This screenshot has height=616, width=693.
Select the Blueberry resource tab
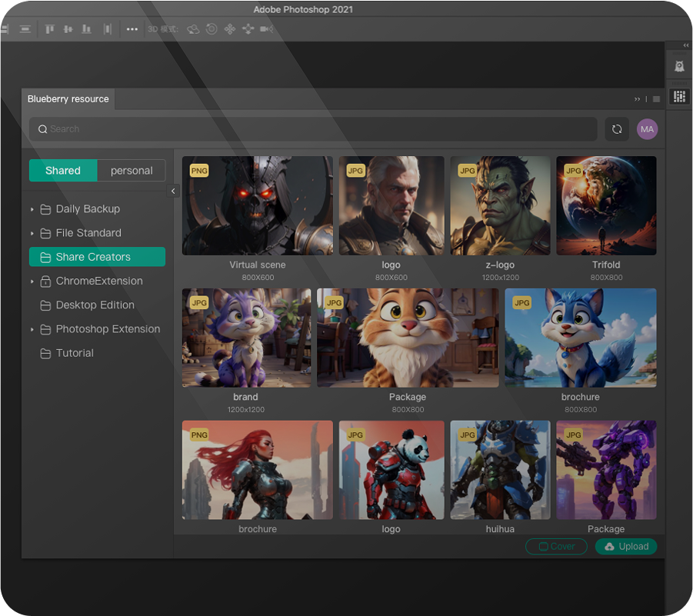click(x=68, y=99)
